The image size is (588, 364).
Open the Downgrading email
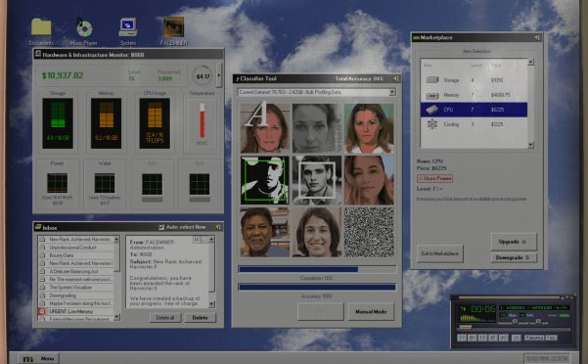pyautogui.click(x=76, y=296)
